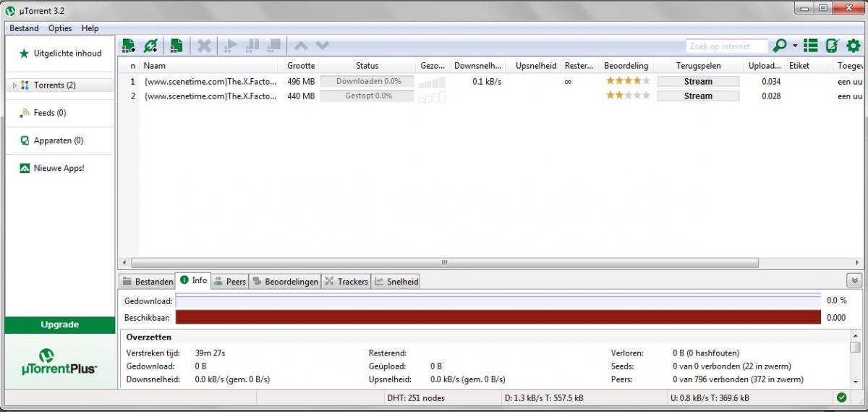868x412 pixels.
Task: Sort by the Beoordeling column header
Action: click(626, 66)
